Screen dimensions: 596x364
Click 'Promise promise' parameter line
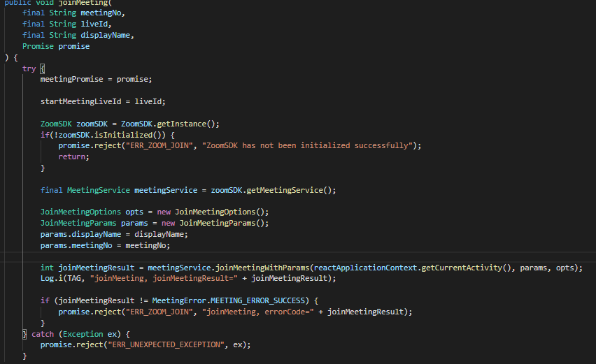coord(56,46)
